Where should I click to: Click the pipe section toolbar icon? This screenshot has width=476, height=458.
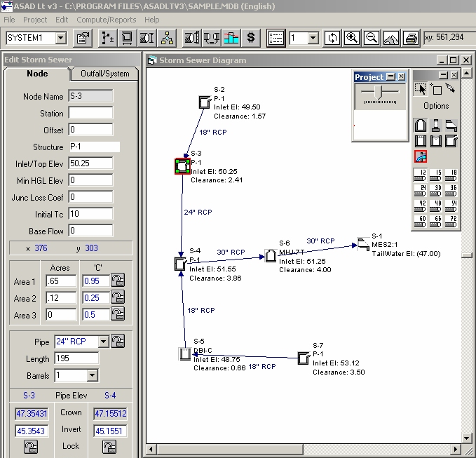(147, 38)
